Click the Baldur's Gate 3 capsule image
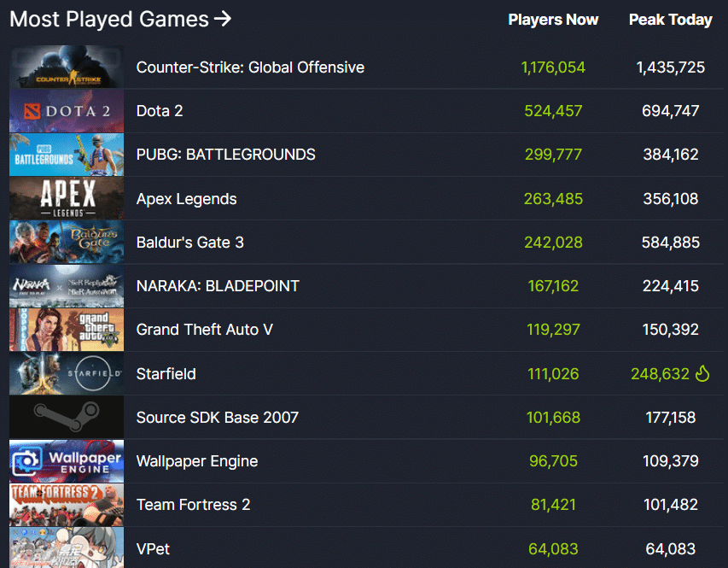This screenshot has height=568, width=728. pyautogui.click(x=66, y=242)
